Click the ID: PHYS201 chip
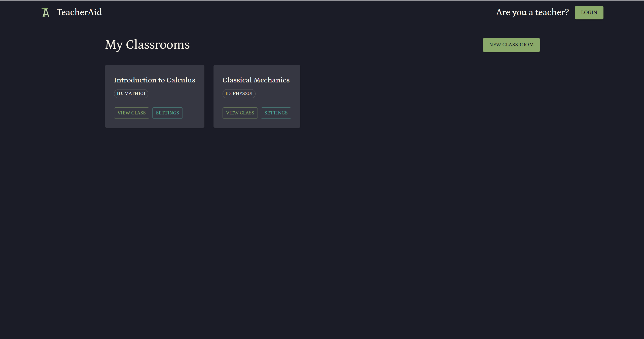Viewport: 644px width, 339px height. click(x=239, y=94)
